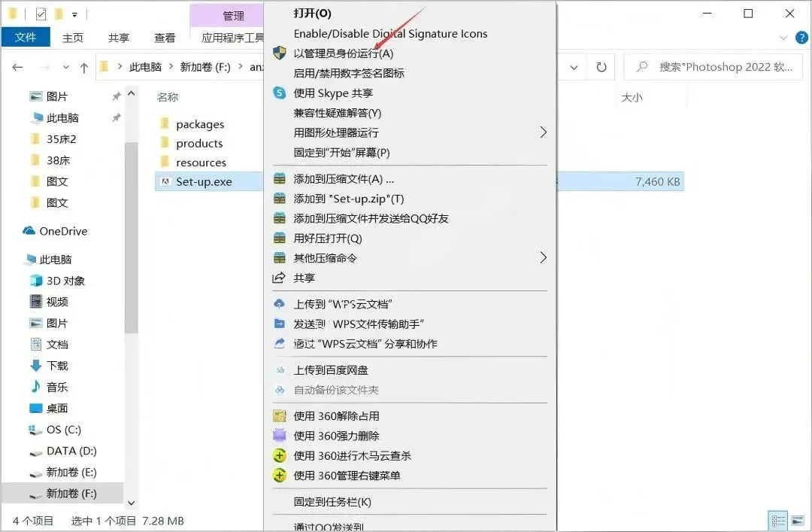Open the 管理 contextual tab

pyautogui.click(x=233, y=16)
